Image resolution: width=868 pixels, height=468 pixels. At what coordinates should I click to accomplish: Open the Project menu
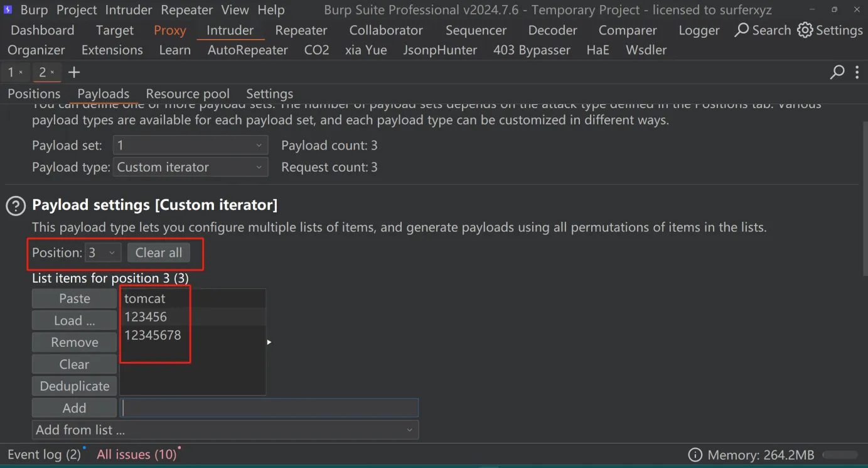tap(77, 10)
